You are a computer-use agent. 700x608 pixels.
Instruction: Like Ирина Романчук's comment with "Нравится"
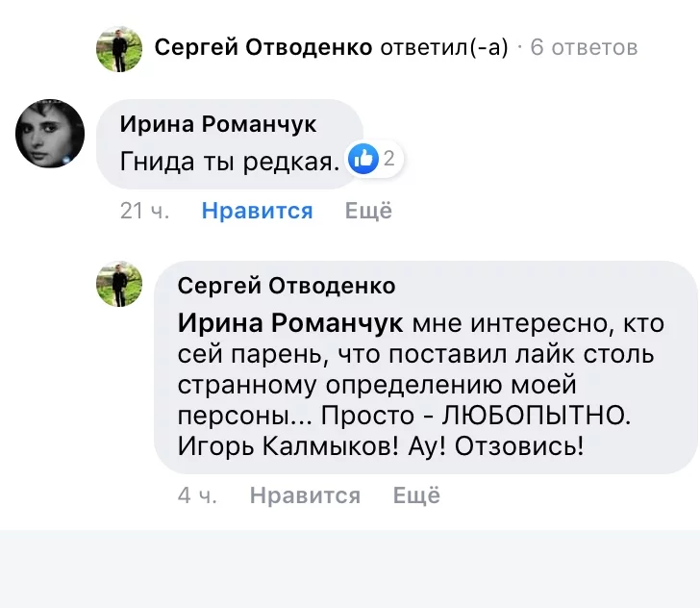pos(257,211)
